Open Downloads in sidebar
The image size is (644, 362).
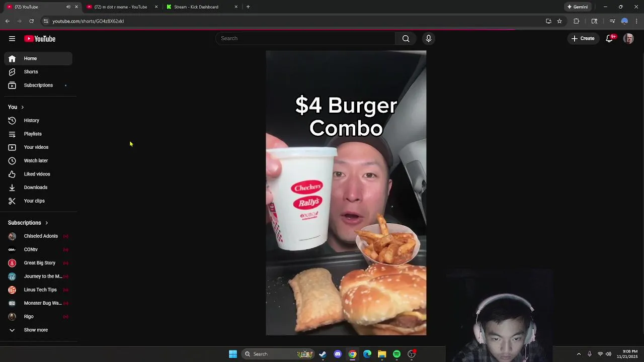click(39, 188)
